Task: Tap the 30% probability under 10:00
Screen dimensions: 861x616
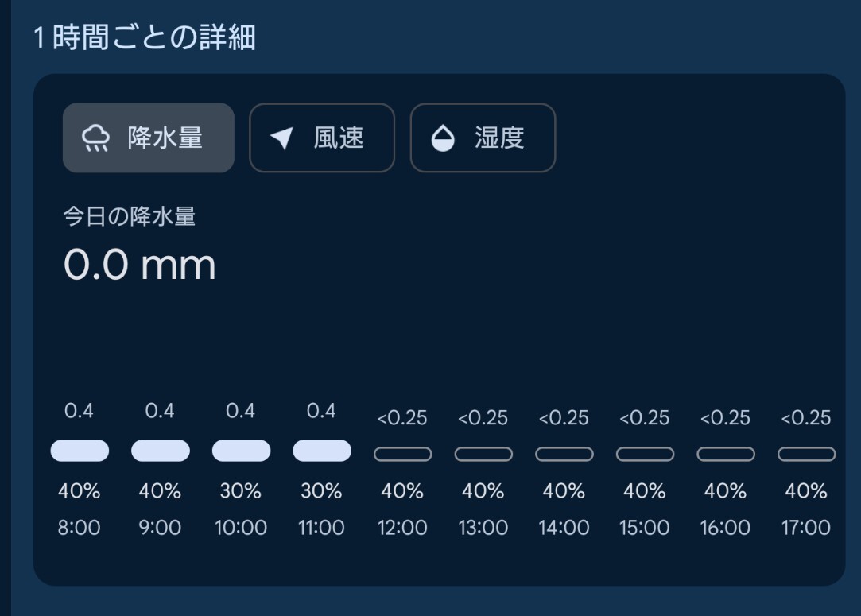Action: (241, 491)
